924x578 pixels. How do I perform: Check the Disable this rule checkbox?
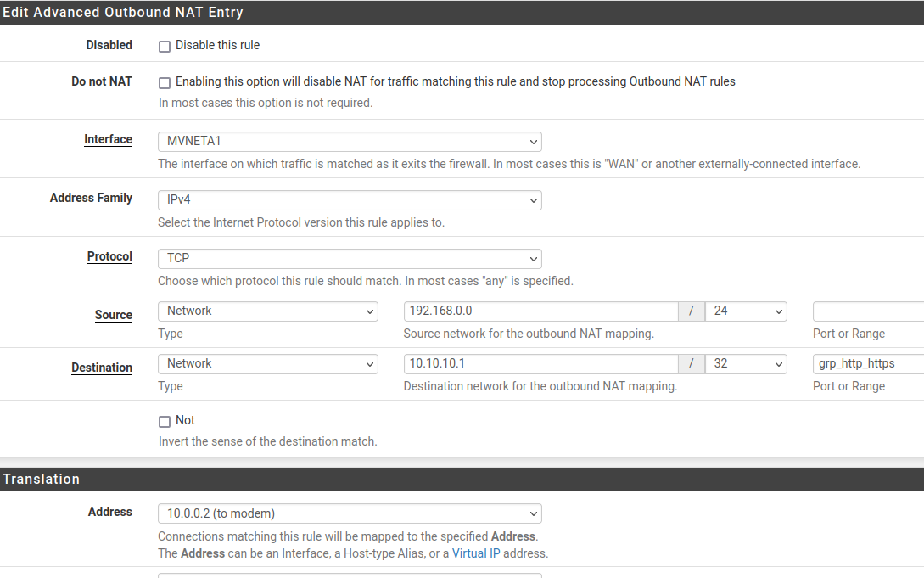tap(165, 47)
